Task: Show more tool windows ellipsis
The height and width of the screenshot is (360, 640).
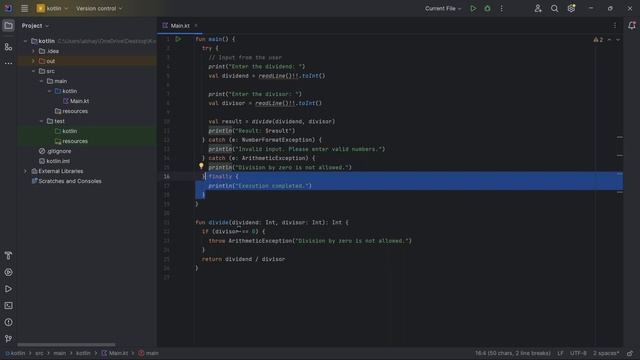Action: [8, 64]
